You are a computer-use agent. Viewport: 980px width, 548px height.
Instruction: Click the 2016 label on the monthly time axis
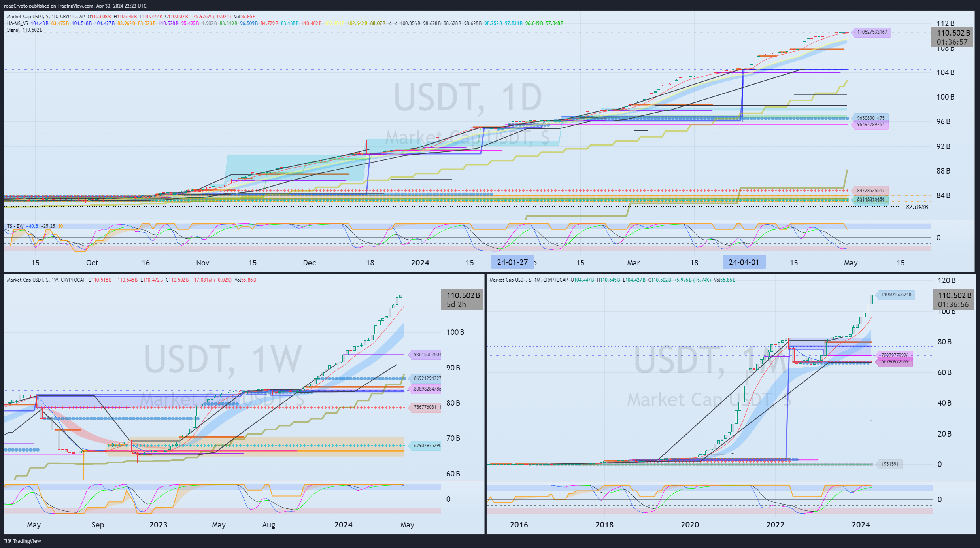coord(519,525)
